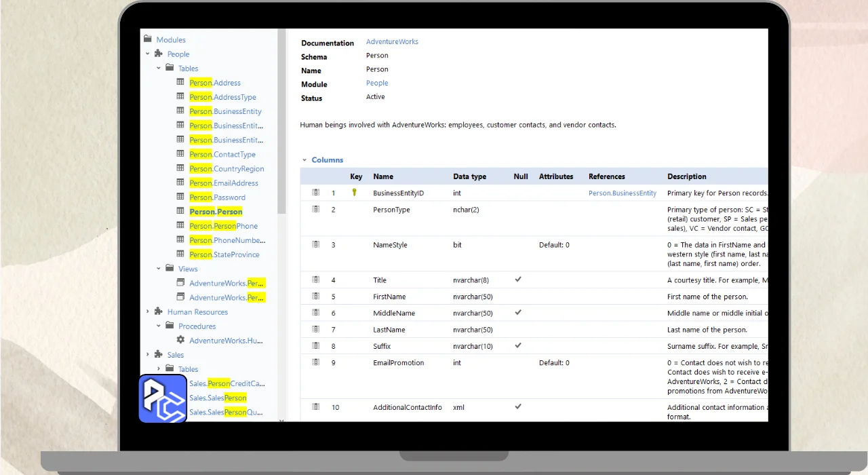Image resolution: width=868 pixels, height=475 pixels.
Task: Click the primary key icon for BusinessEntityID
Action: coord(354,193)
